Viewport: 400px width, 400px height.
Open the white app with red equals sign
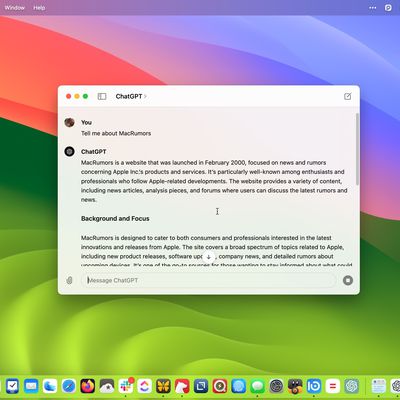(333, 386)
